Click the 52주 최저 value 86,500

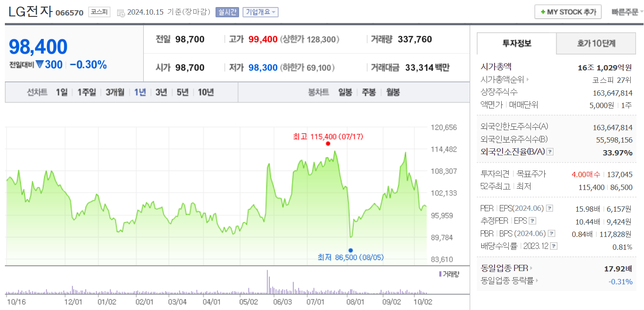coord(621,187)
